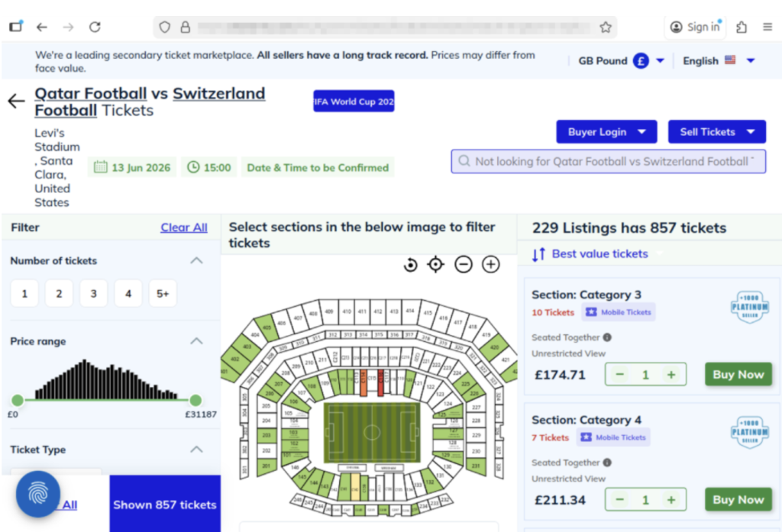Screen dimensions: 782x532
Task: Bookmark this page with the star icon
Action: [606, 27]
